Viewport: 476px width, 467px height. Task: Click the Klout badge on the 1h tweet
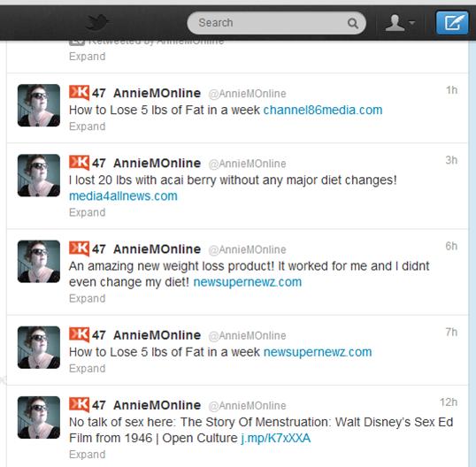click(79, 93)
